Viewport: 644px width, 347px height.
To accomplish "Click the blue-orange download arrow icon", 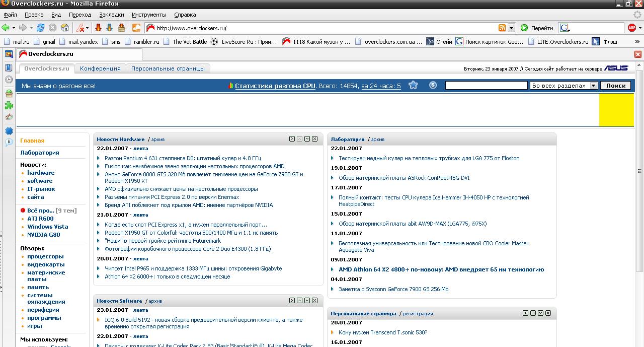I will tap(110, 28).
